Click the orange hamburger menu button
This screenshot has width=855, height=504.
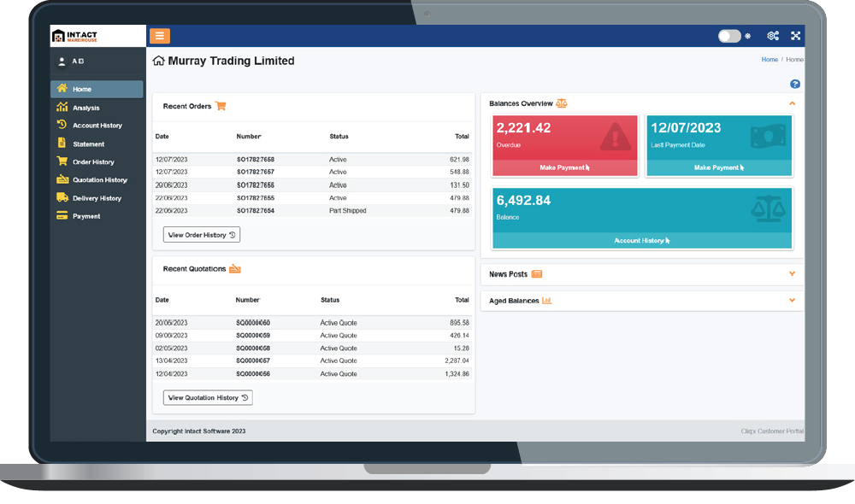(x=160, y=36)
